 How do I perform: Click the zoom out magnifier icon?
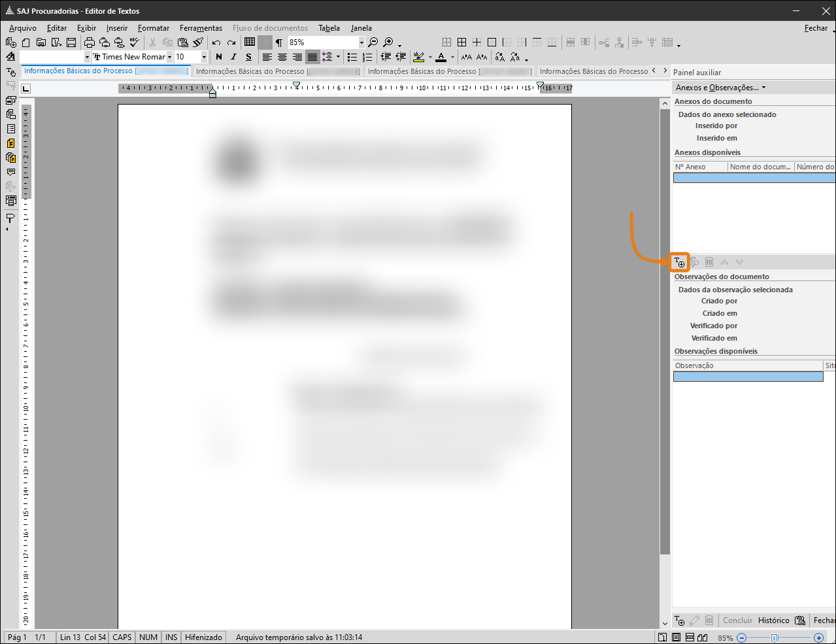(373, 42)
